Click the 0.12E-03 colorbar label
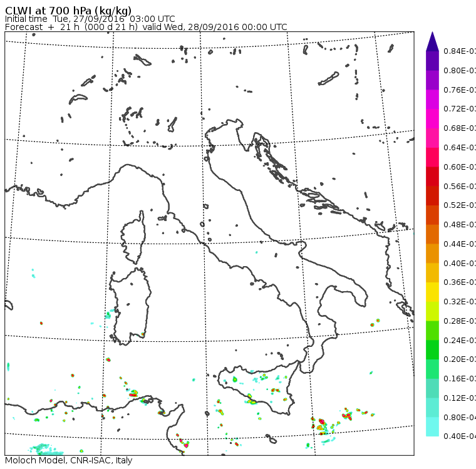476x469 pixels. [460, 398]
